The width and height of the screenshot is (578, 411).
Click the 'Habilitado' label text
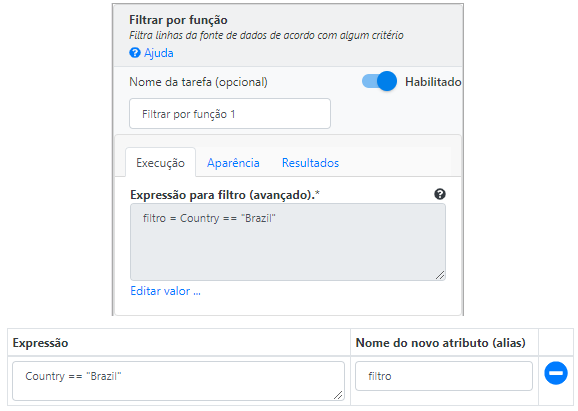click(x=433, y=81)
